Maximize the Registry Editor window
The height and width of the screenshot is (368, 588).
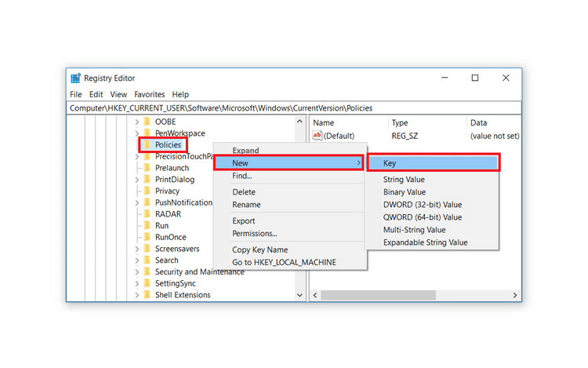(475, 78)
